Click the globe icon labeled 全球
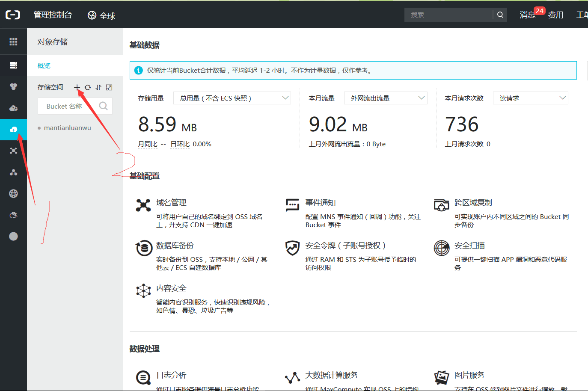Image resolution: width=588 pixels, height=391 pixels. [92, 15]
